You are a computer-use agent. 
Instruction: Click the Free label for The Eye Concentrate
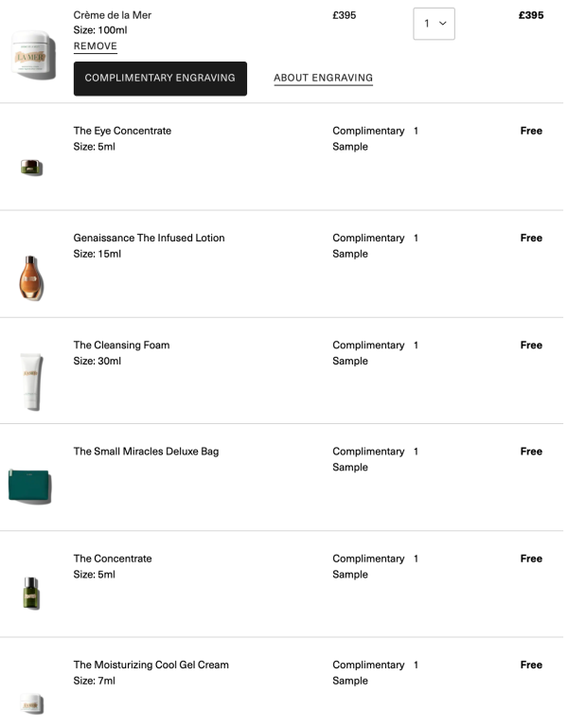click(x=531, y=131)
